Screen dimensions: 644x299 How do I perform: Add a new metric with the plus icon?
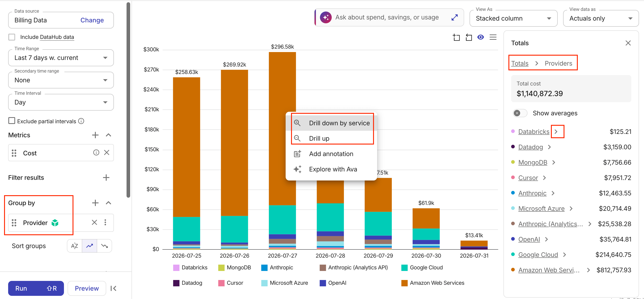[95, 135]
